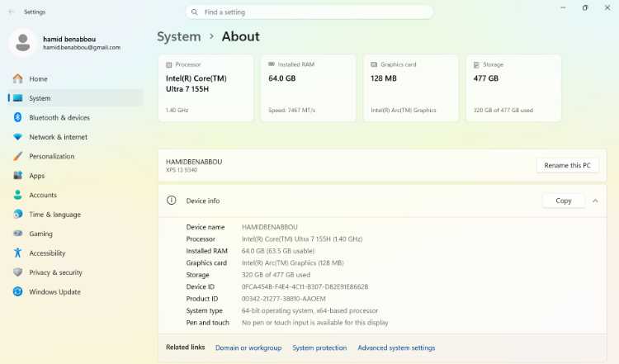The image size is (619, 364).
Task: Click the Home icon in sidebar
Action: click(x=18, y=78)
